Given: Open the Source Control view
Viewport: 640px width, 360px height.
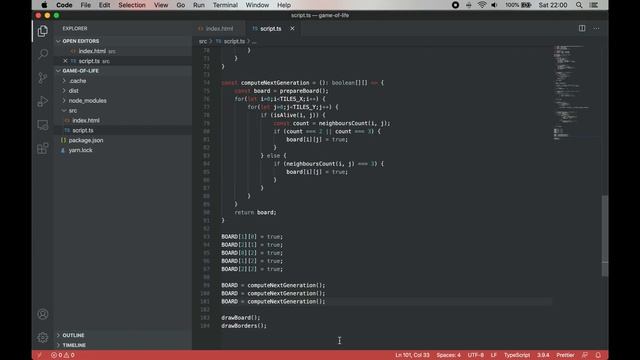Looking at the screenshot, I should click(x=42, y=78).
